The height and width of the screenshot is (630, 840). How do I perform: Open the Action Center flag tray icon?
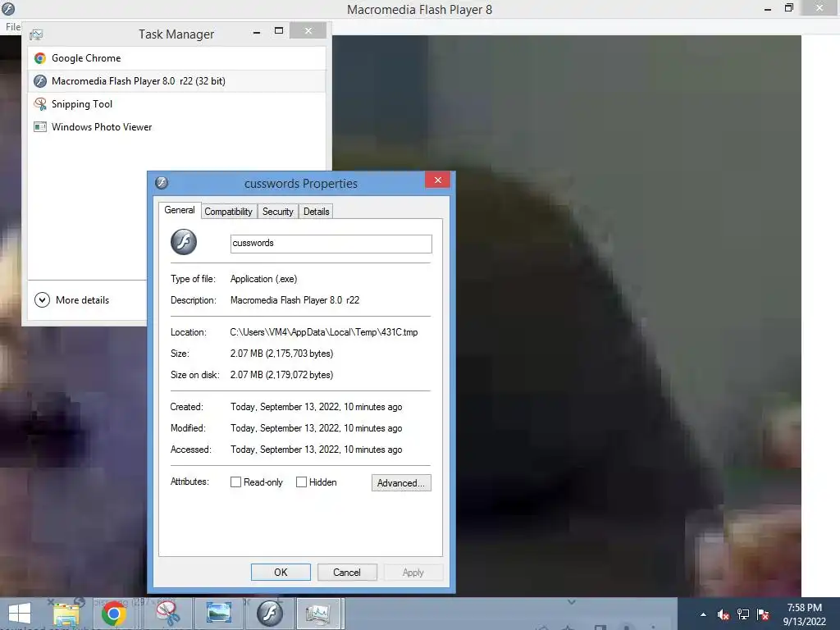coord(764,614)
